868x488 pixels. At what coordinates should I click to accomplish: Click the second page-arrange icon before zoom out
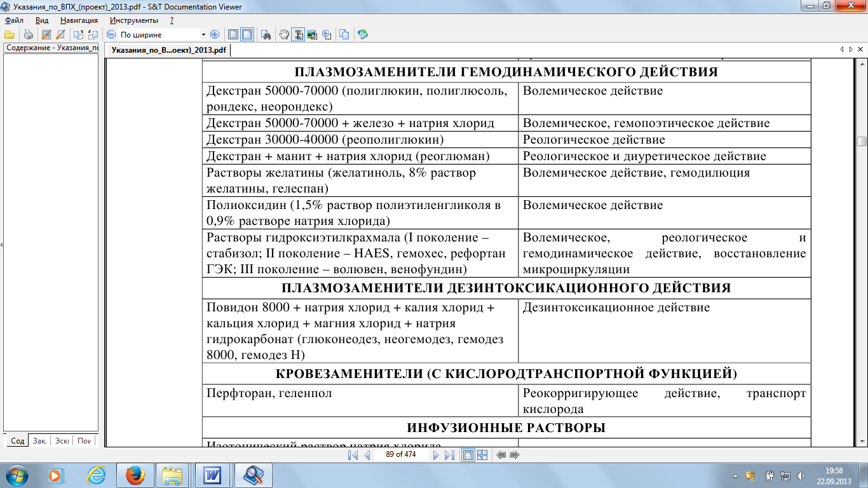pos(93,34)
